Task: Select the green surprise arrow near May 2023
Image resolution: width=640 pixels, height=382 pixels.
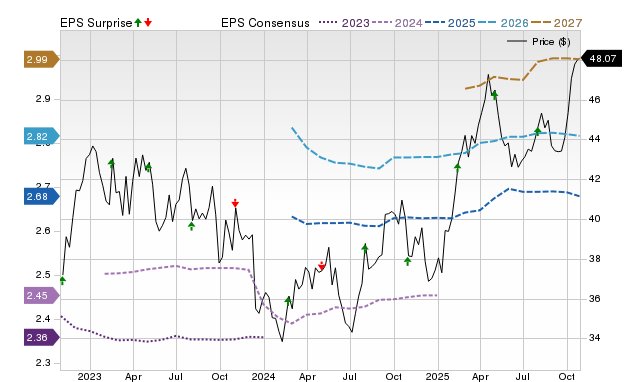Action: pyautogui.click(x=148, y=167)
